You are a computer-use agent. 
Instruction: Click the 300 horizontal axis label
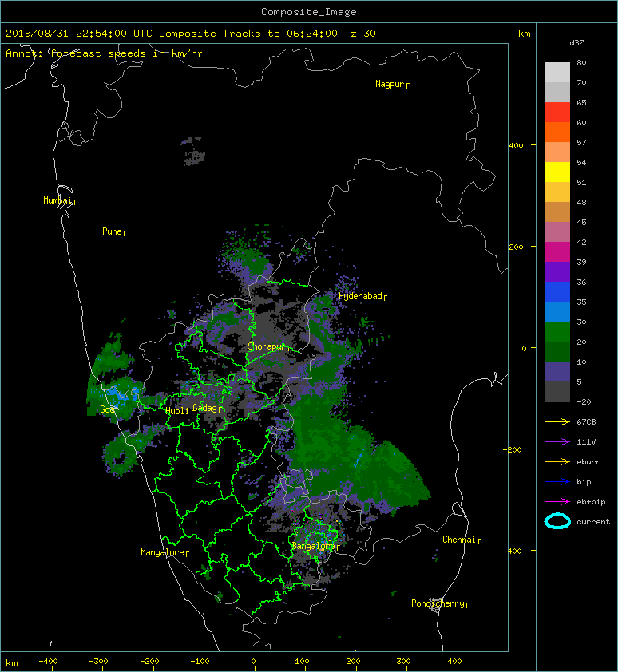tap(403, 662)
